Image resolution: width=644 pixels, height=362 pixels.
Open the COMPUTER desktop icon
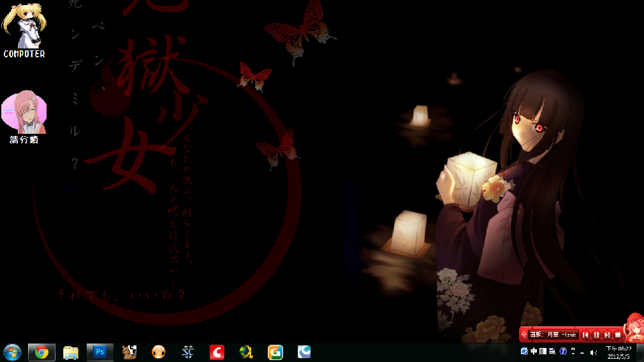(x=24, y=31)
